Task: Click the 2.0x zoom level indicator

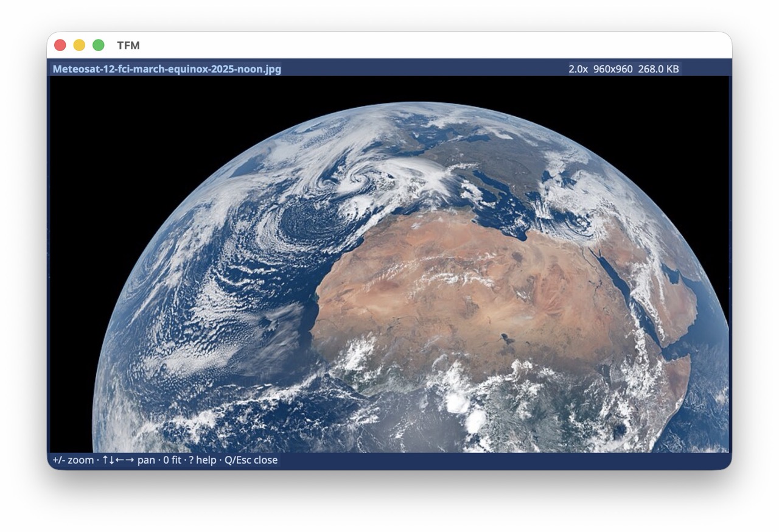Action: 578,69
